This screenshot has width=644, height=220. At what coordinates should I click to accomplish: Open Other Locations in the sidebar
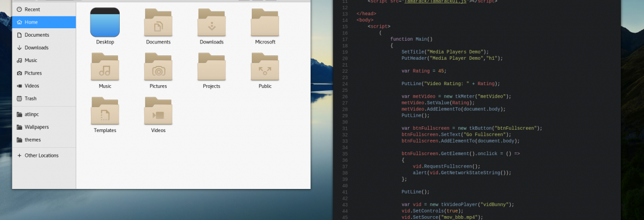(x=44, y=156)
